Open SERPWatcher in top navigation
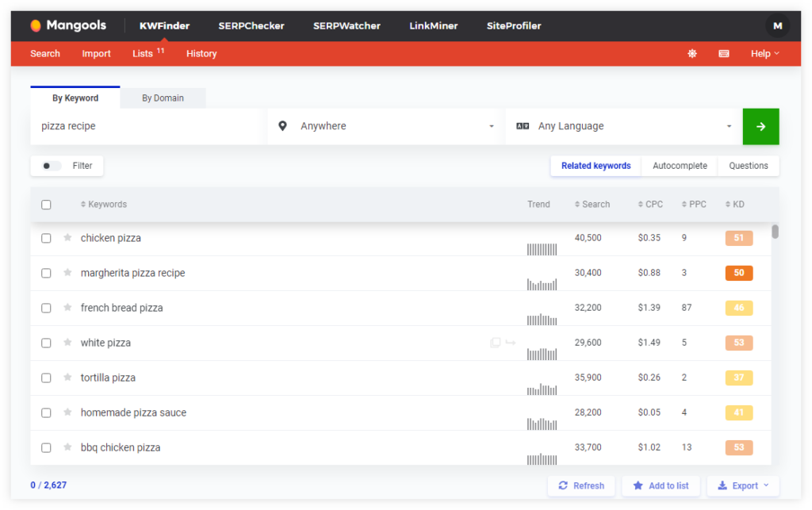The height and width of the screenshot is (510, 812). tap(347, 26)
